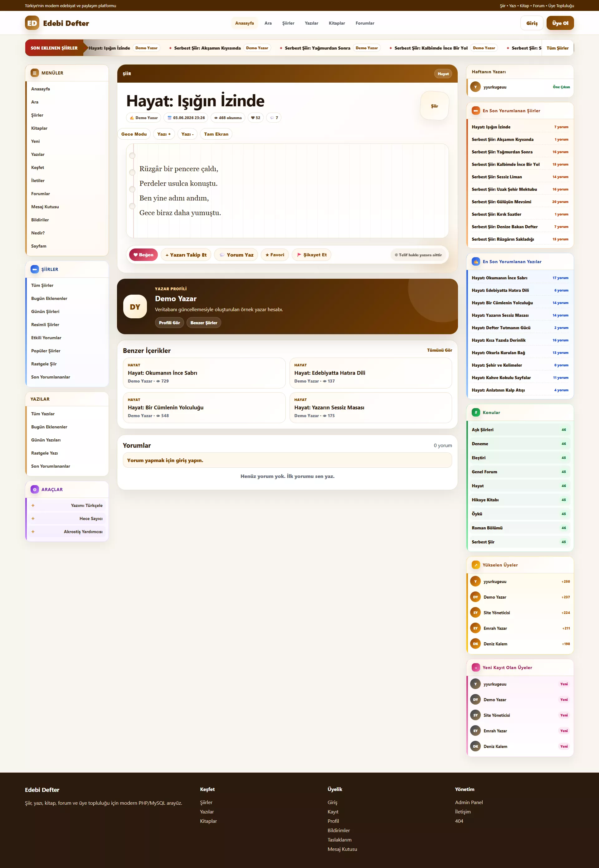Open Taslaklarım footer link
Viewport: 599px width, 868px height.
coord(339,840)
